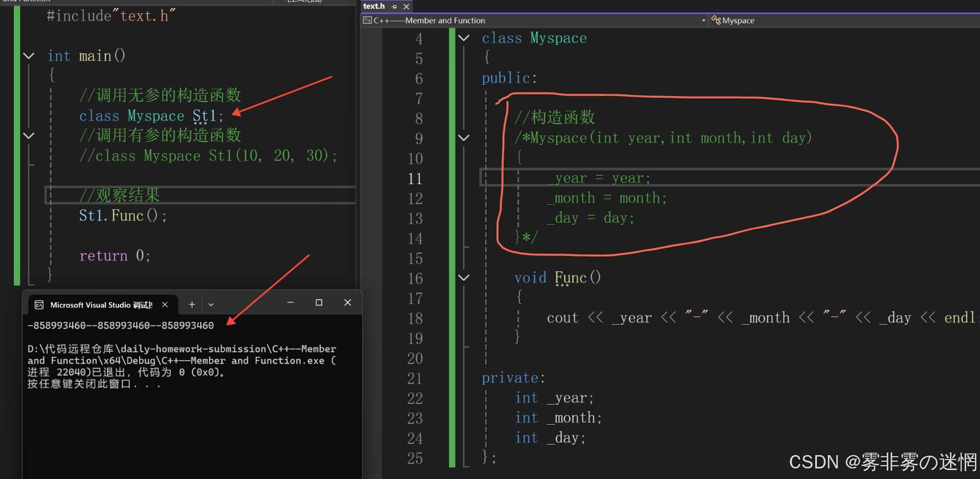
Task: Click the 按任意键关闭此窗口 prompt in console
Action: [x=94, y=384]
